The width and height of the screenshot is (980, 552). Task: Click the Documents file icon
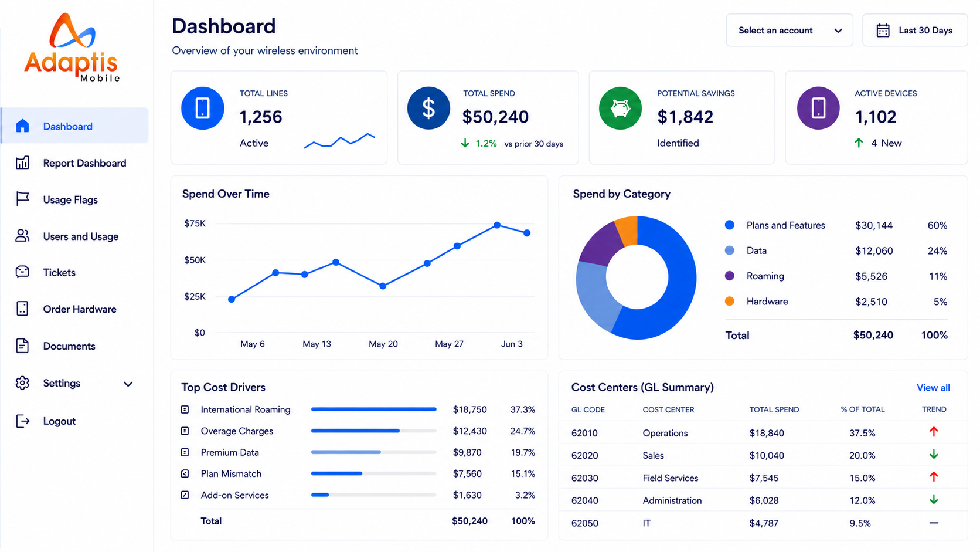[22, 346]
